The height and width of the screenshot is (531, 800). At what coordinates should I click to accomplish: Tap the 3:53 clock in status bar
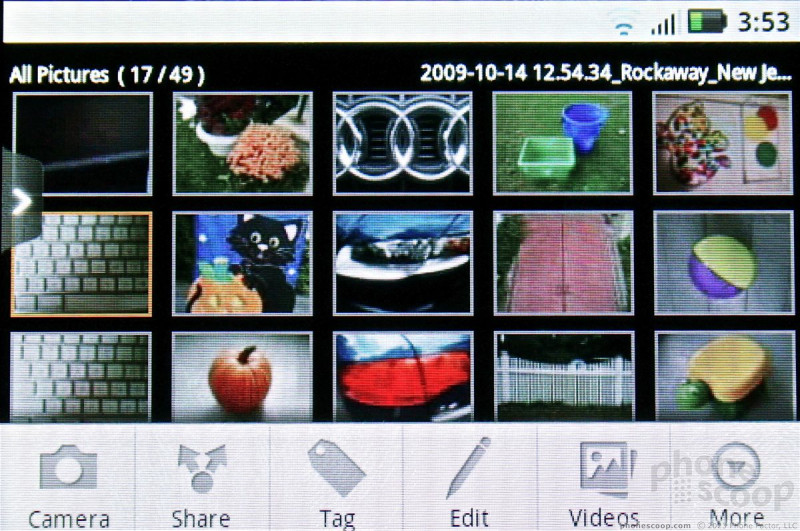tap(764, 22)
